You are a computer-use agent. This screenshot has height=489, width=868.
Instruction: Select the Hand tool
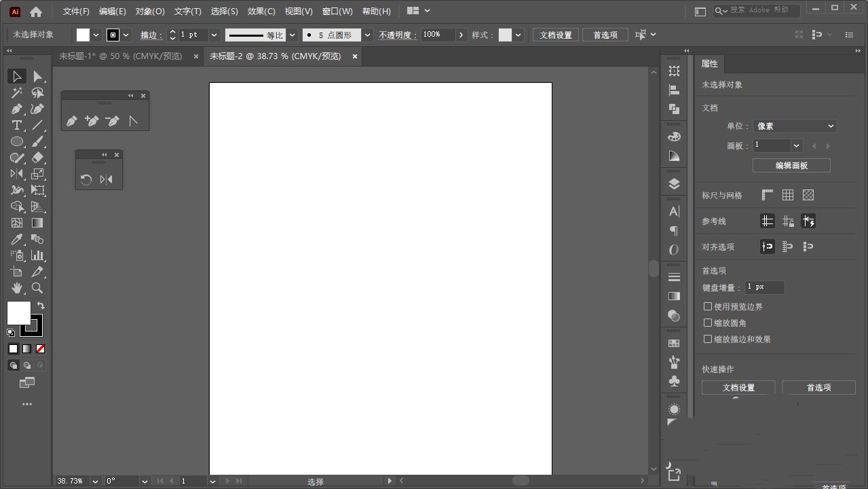(17, 288)
